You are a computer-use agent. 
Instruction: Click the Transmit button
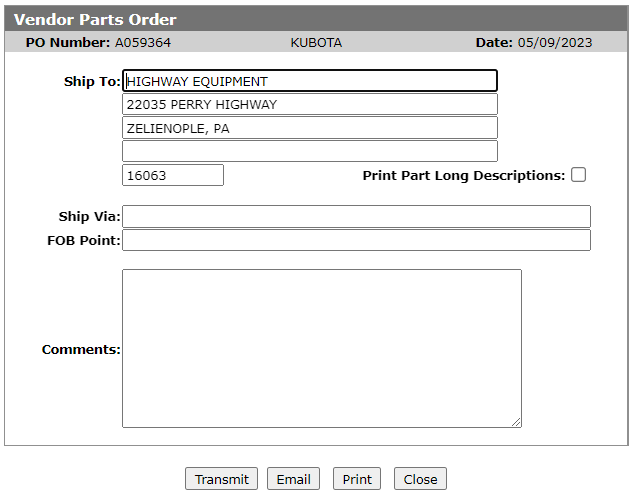coord(221,479)
